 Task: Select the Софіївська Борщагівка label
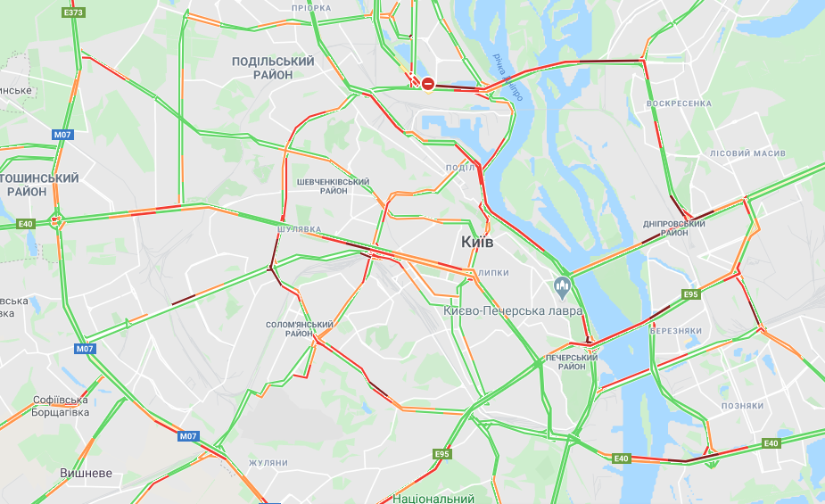pyautogui.click(x=60, y=406)
